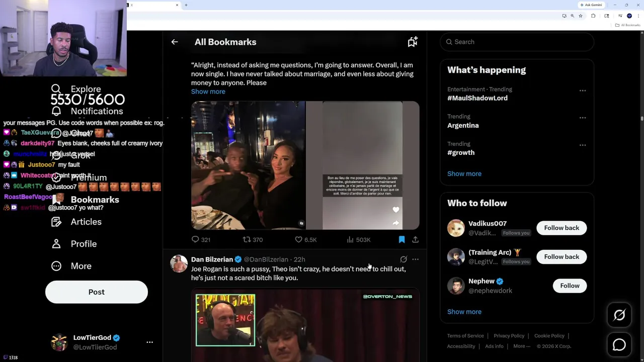
Task: Share the couple photo post
Action: click(415, 240)
